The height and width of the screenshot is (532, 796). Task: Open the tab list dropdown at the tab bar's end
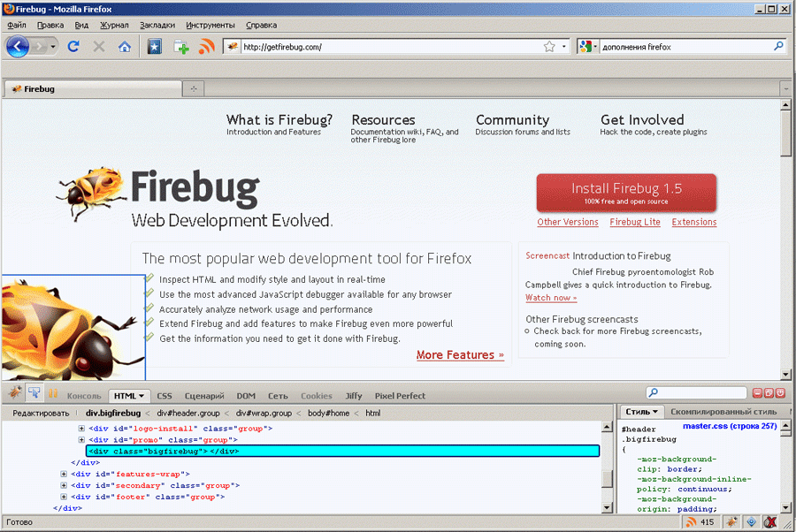[786, 88]
